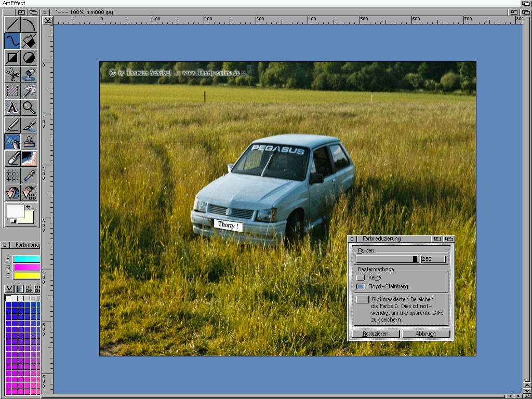Select the scissors cut tool
The width and height of the screenshot is (532, 399).
[x=12, y=74]
